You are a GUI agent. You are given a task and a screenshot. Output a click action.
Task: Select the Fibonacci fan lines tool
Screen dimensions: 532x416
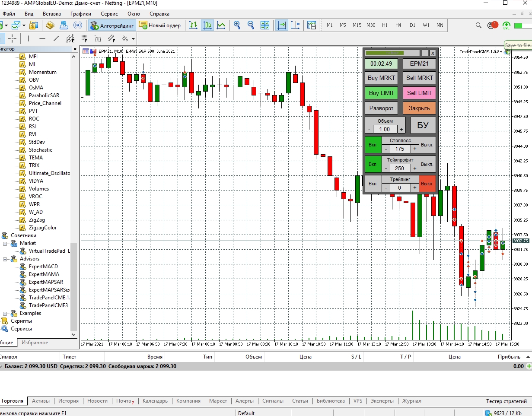(111, 38)
